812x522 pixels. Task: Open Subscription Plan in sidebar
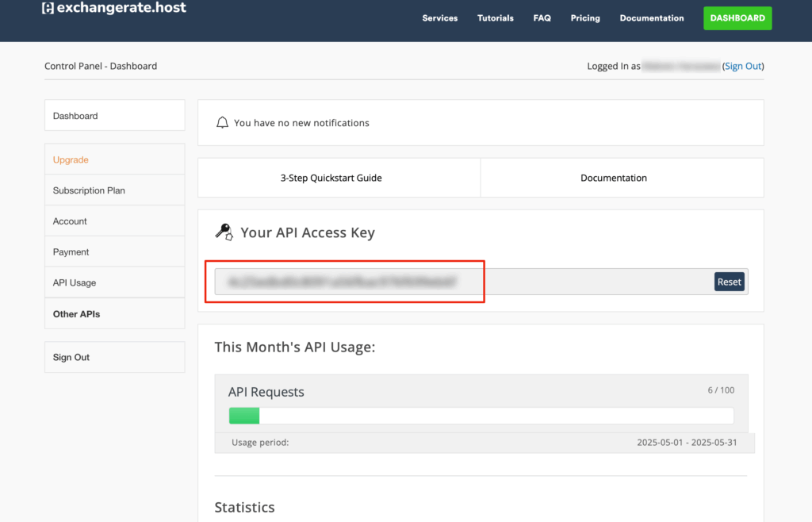pos(89,190)
